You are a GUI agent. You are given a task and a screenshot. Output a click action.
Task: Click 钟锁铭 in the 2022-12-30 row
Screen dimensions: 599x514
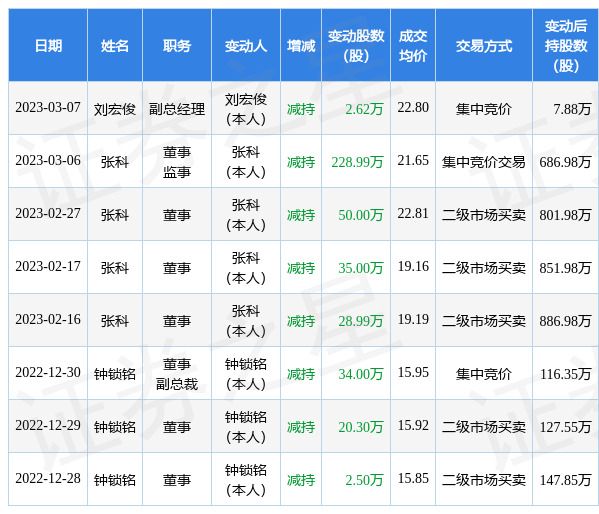click(x=115, y=374)
